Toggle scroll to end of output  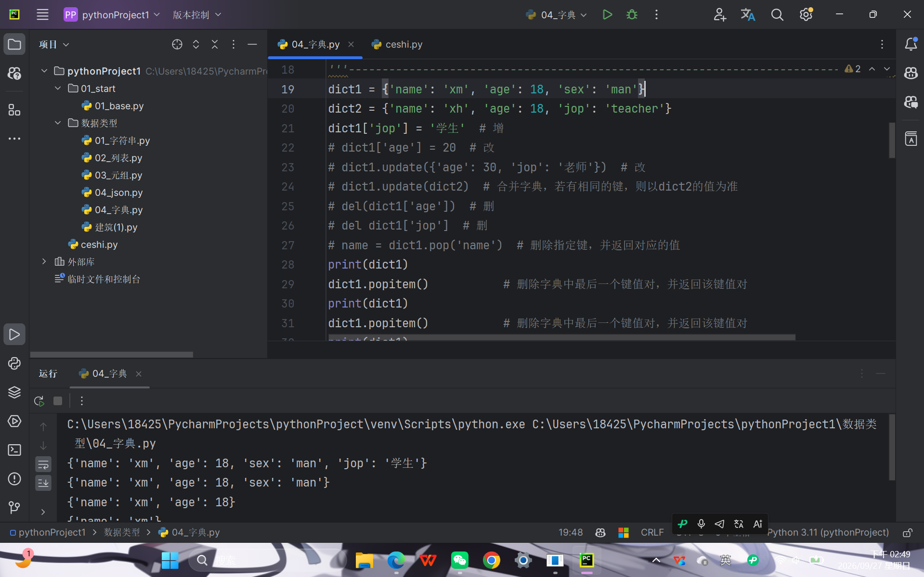tap(43, 483)
